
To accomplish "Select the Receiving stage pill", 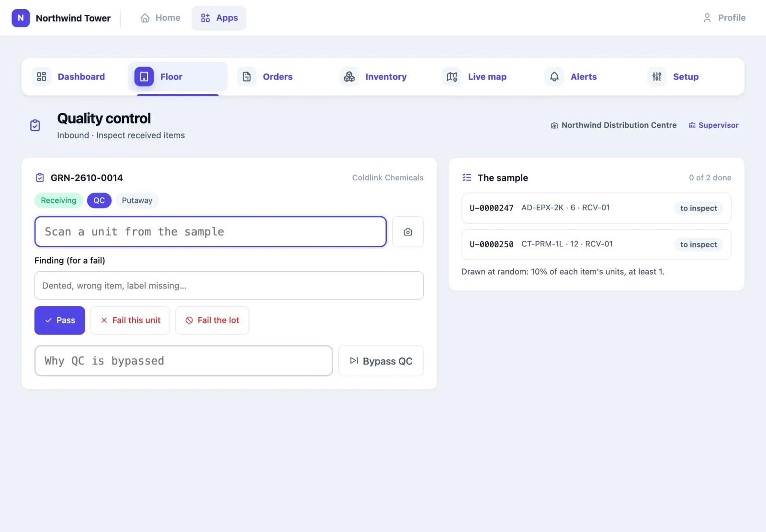I will 58,200.
